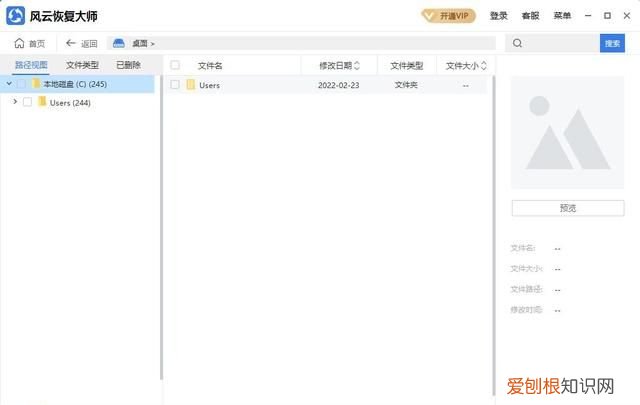Select 本地磁盘 (C) (245) tree item
This screenshot has width=640, height=405.
pos(77,84)
